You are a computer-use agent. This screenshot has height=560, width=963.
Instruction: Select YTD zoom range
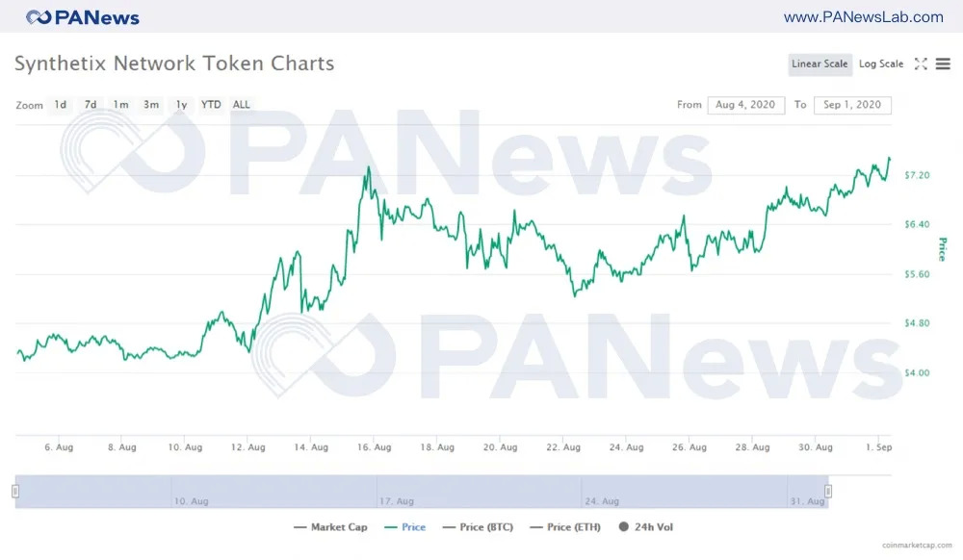coord(211,105)
